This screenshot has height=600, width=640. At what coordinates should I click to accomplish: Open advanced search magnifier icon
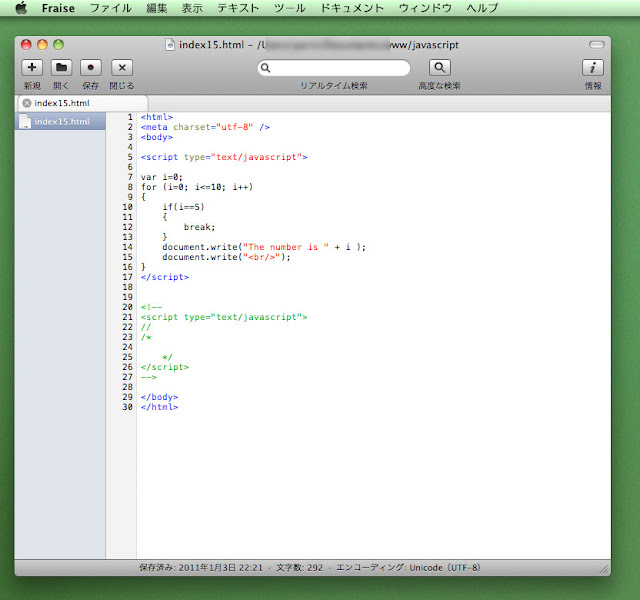(440, 67)
